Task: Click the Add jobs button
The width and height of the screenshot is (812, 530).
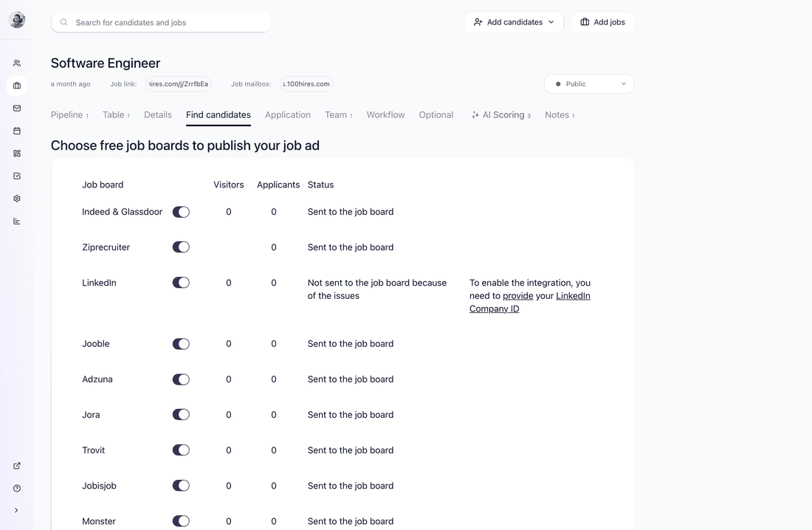Action: [602, 22]
